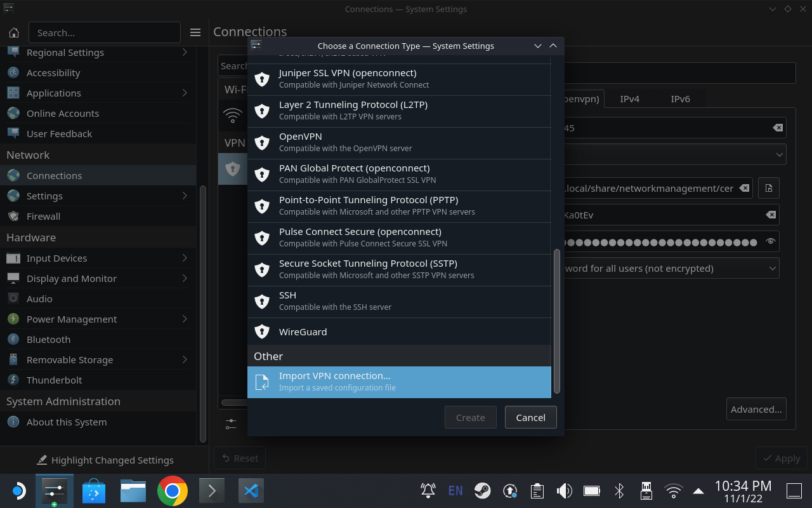Click the certificate path input field
This screenshot has height=508, width=812.
(658, 188)
